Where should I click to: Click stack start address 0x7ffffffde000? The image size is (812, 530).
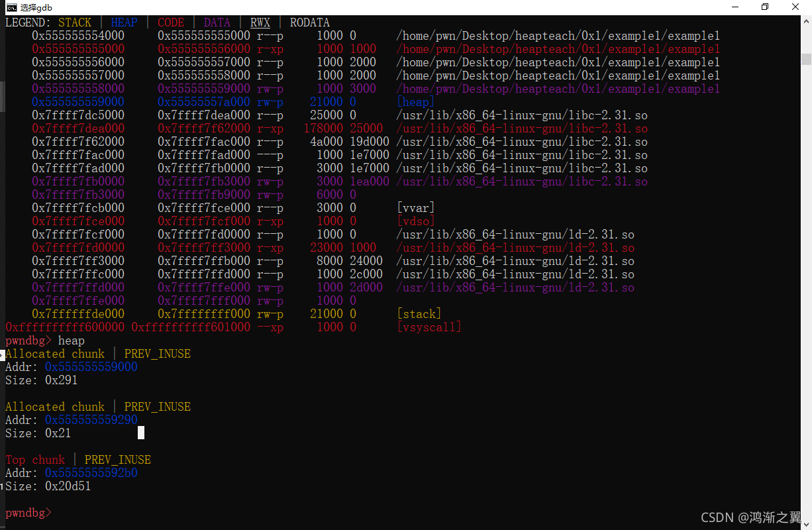point(78,314)
